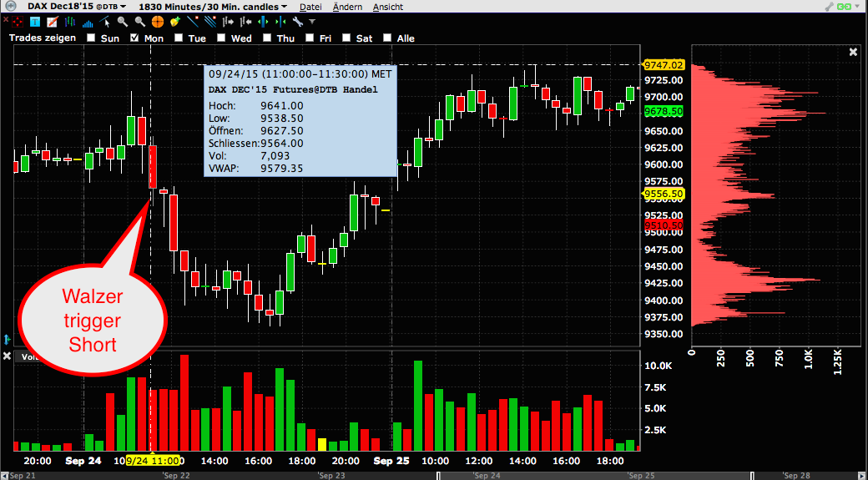Click the 10.0K volume axis label
The image size is (868, 480).
click(659, 366)
